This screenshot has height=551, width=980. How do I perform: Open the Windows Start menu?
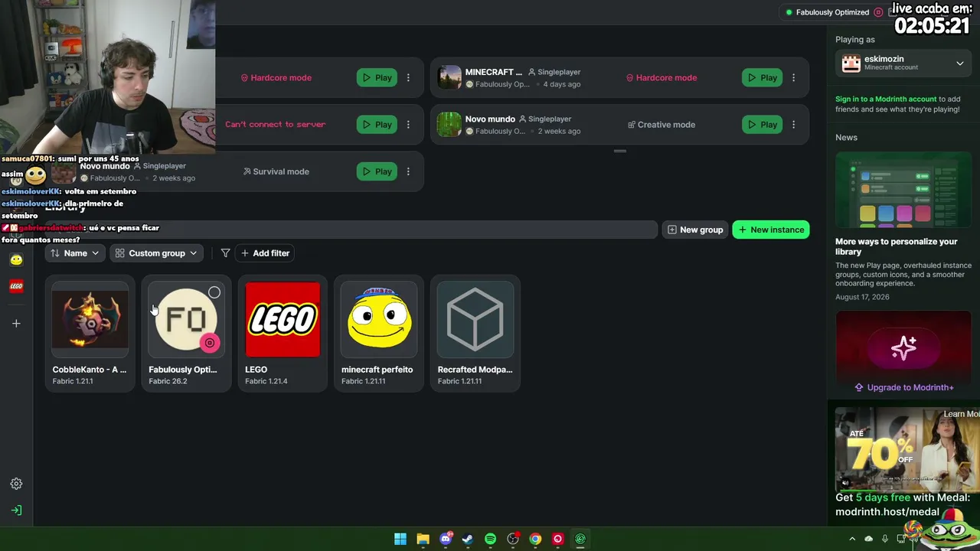400,539
